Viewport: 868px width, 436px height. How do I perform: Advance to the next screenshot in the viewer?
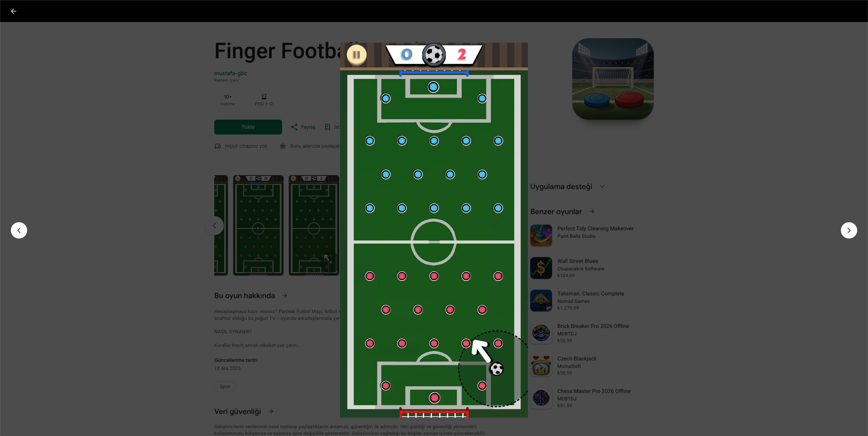point(849,230)
